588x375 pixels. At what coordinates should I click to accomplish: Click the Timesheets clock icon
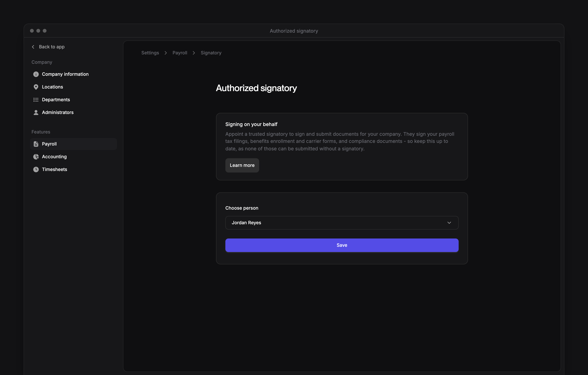coord(36,169)
